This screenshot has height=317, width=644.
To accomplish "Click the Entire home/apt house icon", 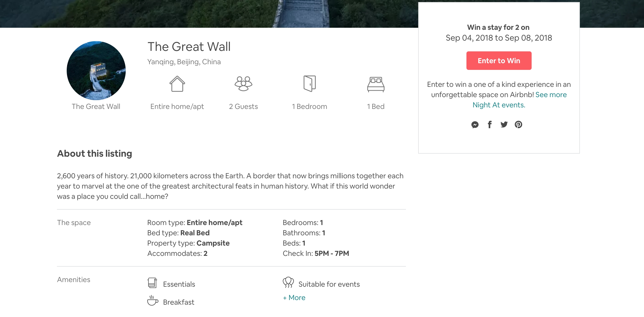I will (177, 84).
